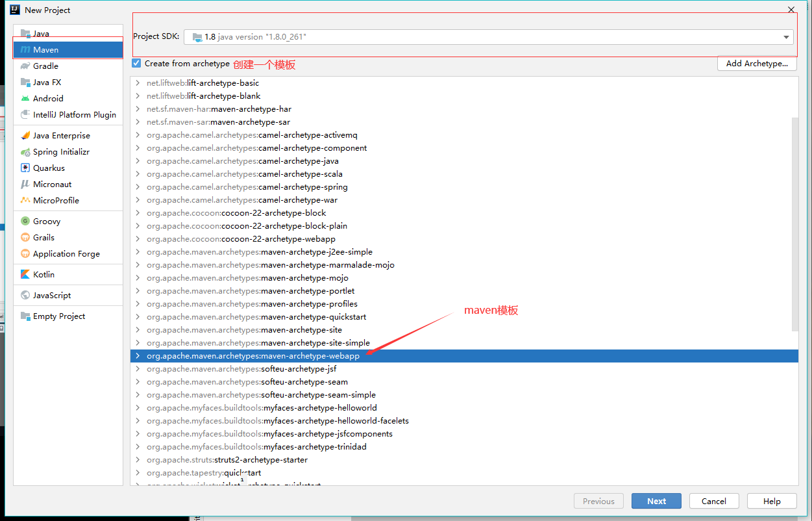812x521 pixels.
Task: Select cocoon-22-archetype-webapp row
Action: [464, 239]
